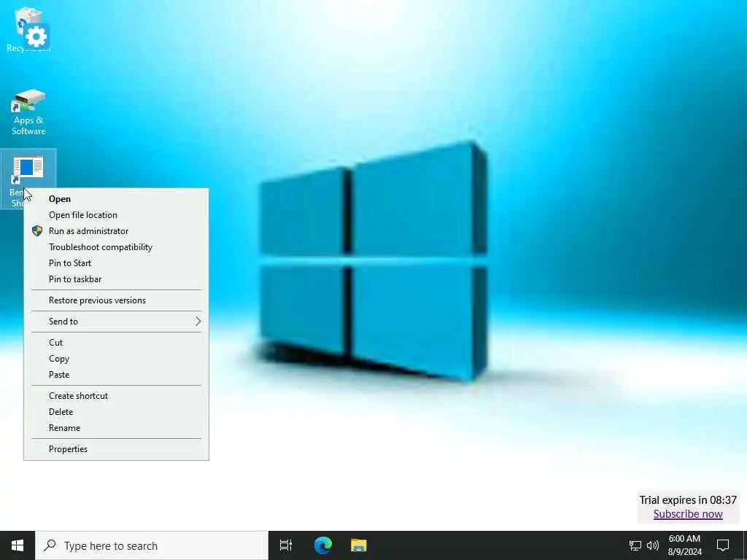Click the volume speaker tray icon
Image resolution: width=747 pixels, height=560 pixels.
(653, 545)
